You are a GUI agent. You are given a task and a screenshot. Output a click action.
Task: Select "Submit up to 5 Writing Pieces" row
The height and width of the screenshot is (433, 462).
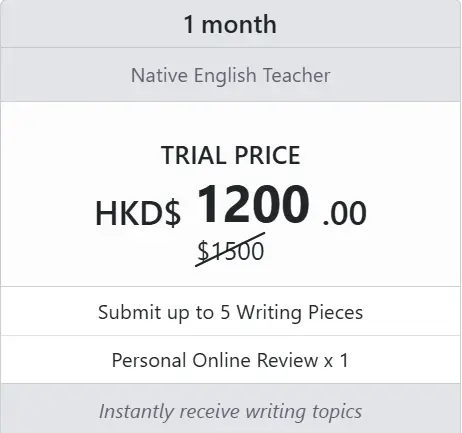tap(230, 311)
